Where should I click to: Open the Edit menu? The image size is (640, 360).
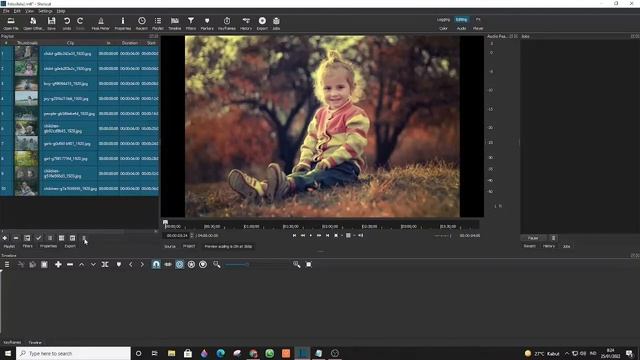17,11
